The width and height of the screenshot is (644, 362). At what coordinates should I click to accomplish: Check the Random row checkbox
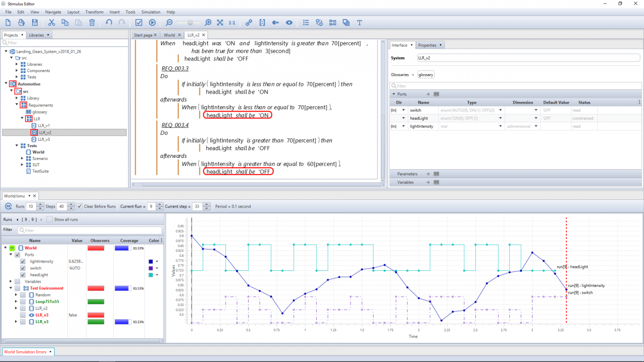click(23, 295)
